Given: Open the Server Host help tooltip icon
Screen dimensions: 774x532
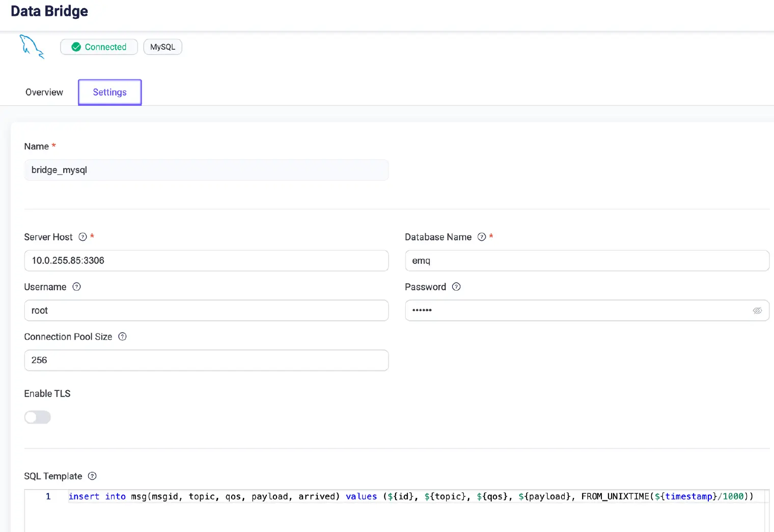Looking at the screenshot, I should pyautogui.click(x=82, y=237).
